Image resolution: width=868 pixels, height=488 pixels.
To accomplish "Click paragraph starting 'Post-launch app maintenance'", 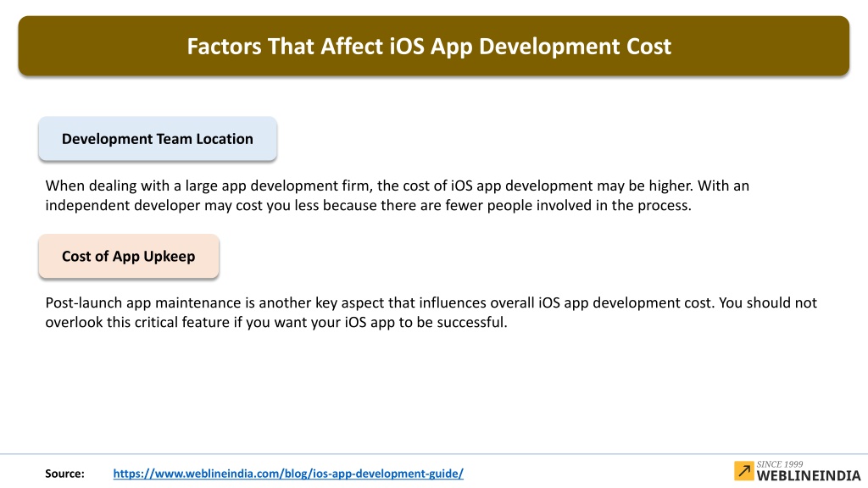I will tap(431, 313).
